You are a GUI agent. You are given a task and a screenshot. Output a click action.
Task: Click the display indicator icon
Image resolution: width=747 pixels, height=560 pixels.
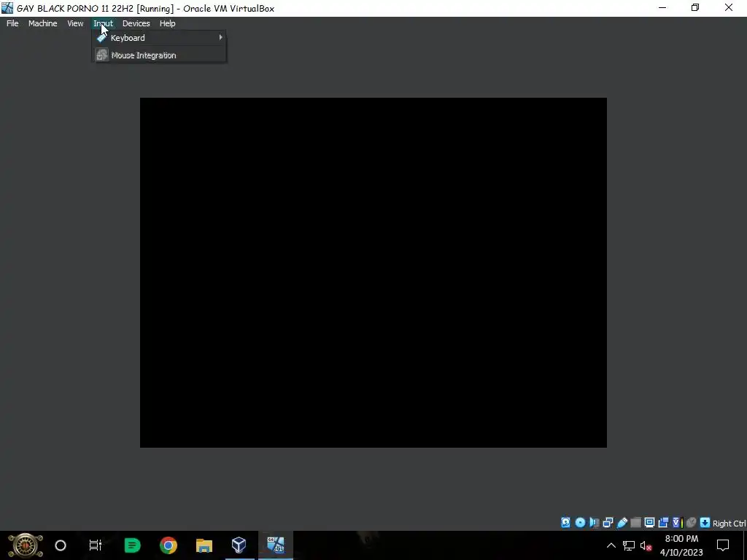click(x=649, y=523)
